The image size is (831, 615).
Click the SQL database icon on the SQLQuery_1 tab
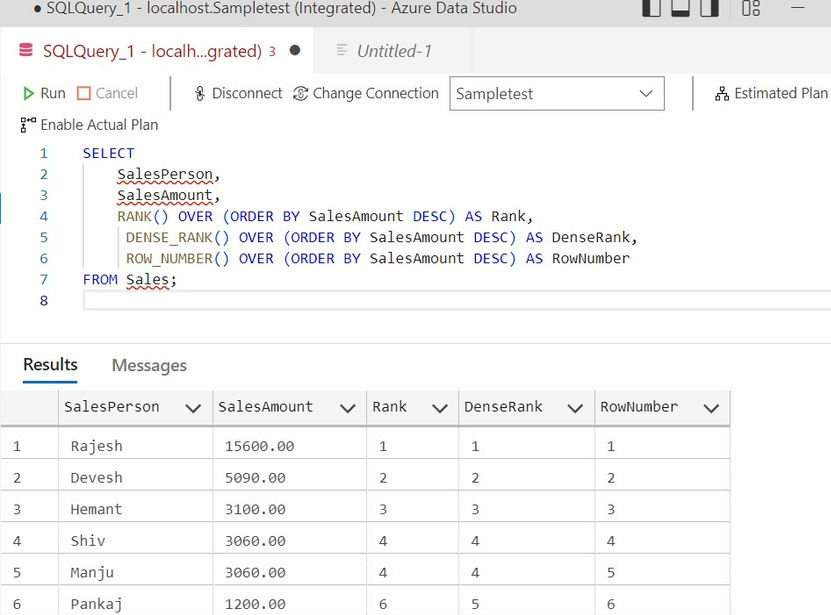tap(26, 51)
